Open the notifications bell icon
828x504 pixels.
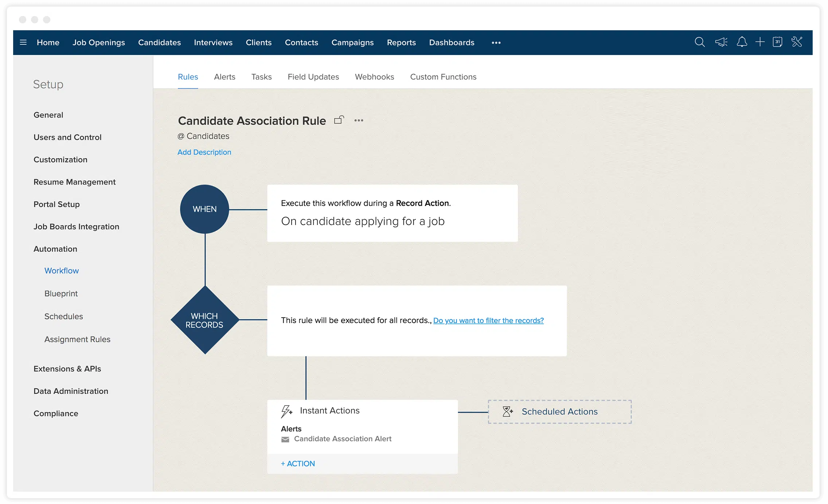(742, 42)
